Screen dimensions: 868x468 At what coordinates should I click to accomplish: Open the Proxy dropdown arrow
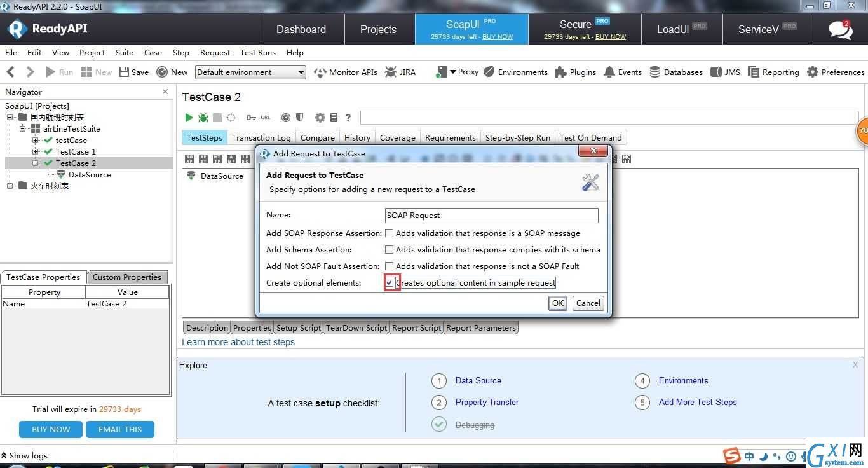point(452,72)
